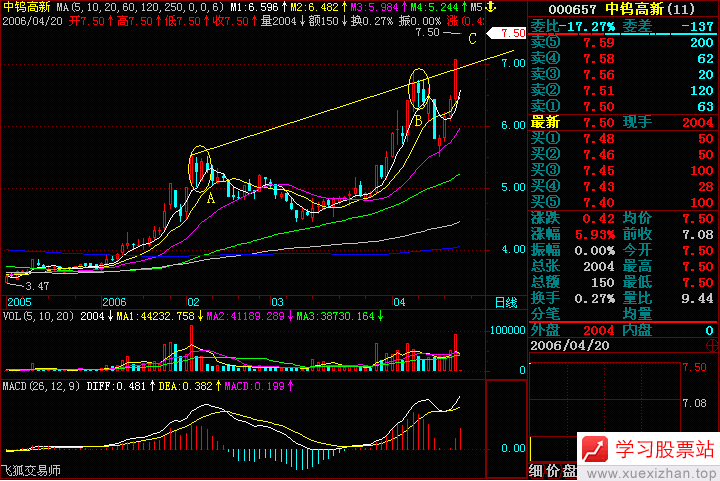720x481 pixels.
Task: Open the 盘 tab in quote panel
Action: [x=569, y=471]
